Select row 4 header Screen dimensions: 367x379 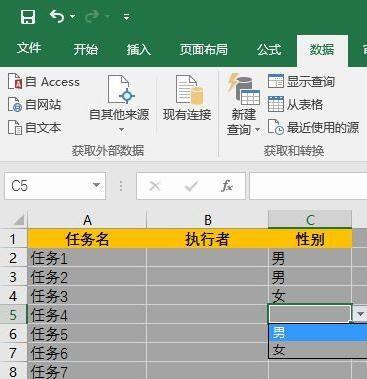(13, 296)
